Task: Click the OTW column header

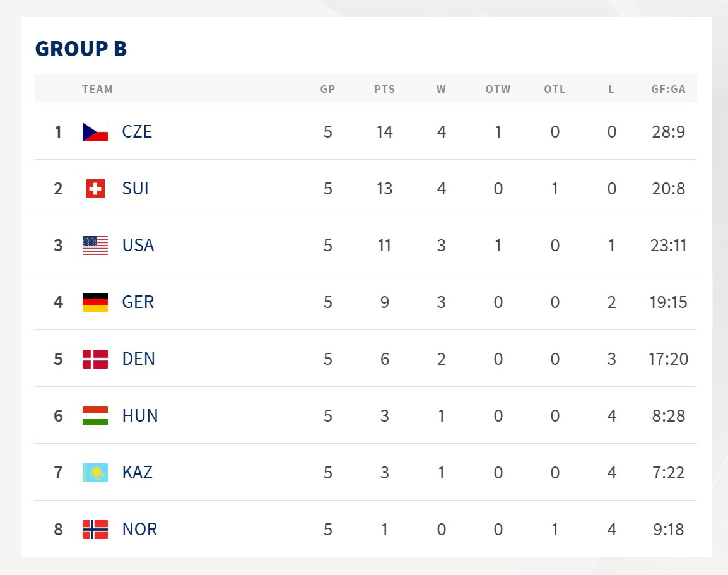Action: (498, 89)
